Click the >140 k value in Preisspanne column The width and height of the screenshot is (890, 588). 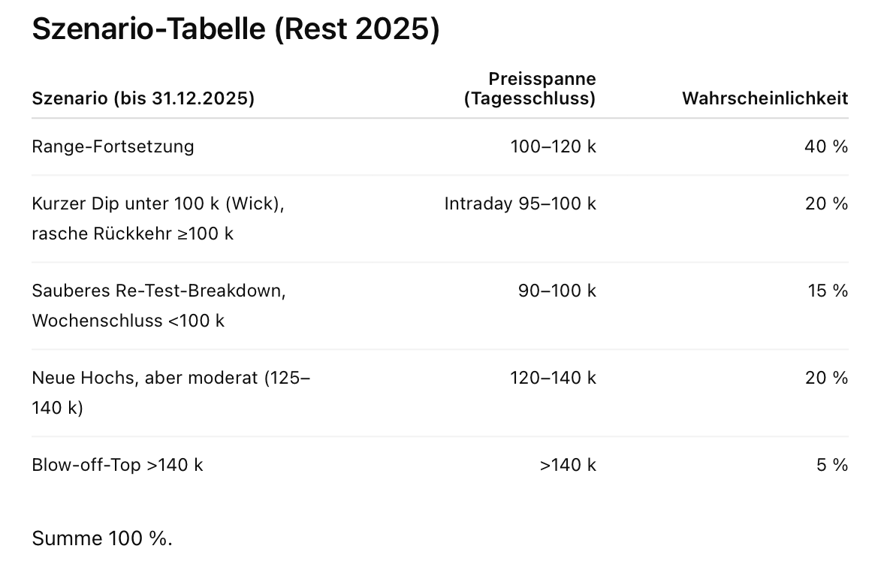tap(567, 465)
